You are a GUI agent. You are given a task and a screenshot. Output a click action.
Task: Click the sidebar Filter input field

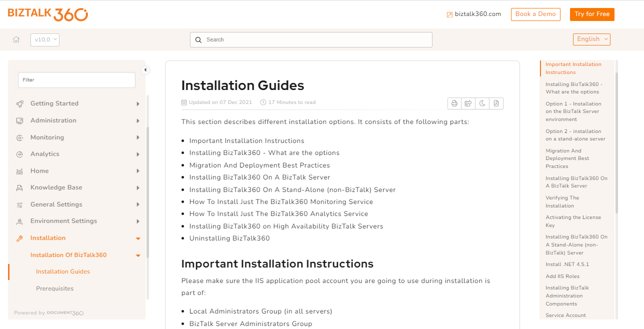[76, 80]
